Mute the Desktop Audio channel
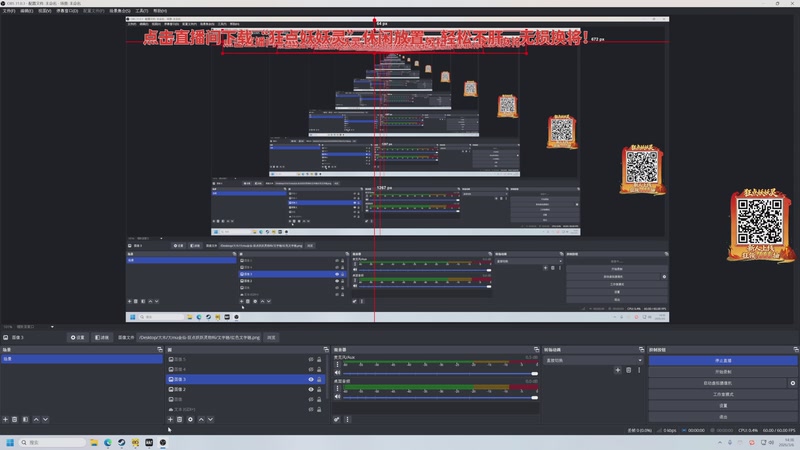The width and height of the screenshot is (800, 450). pyautogui.click(x=337, y=396)
